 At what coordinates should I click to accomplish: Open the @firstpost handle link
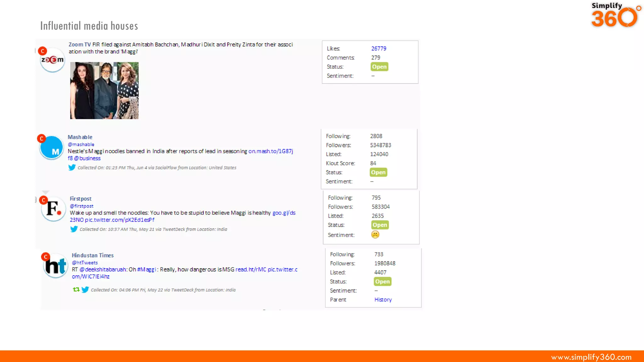tap(81, 206)
